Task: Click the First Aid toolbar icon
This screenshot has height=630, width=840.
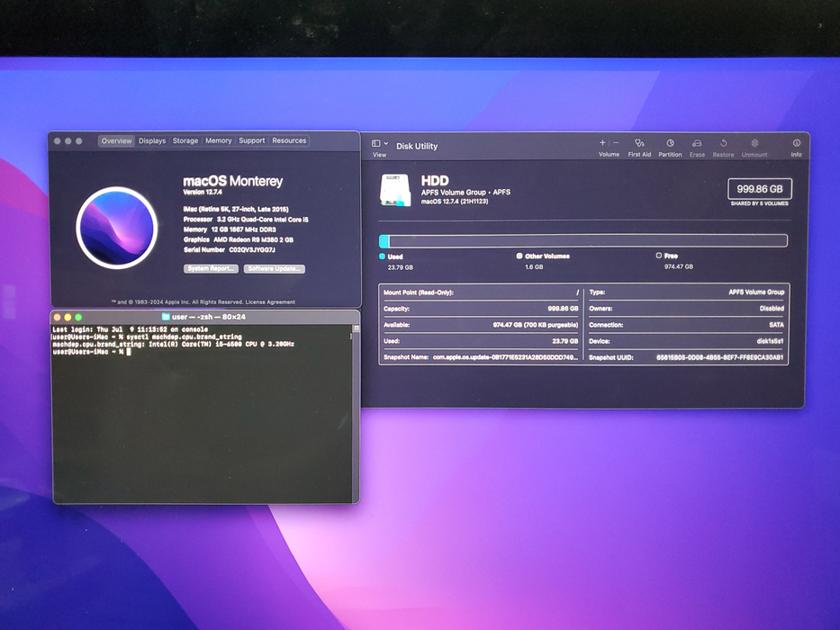Action: [639, 143]
